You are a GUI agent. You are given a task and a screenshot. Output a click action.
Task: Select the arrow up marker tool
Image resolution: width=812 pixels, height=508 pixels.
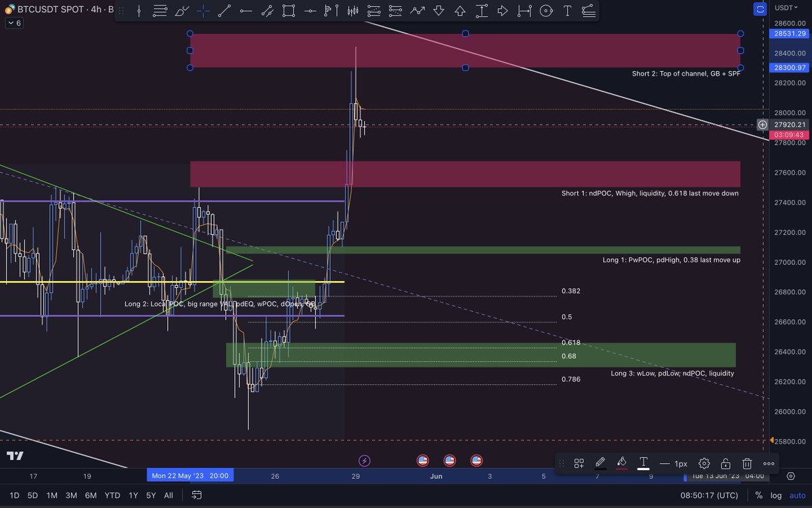[460, 11]
